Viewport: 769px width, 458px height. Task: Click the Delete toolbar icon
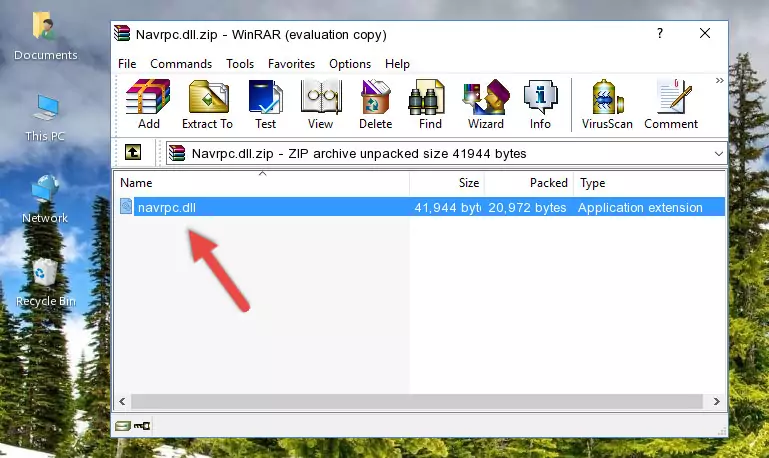pos(375,104)
